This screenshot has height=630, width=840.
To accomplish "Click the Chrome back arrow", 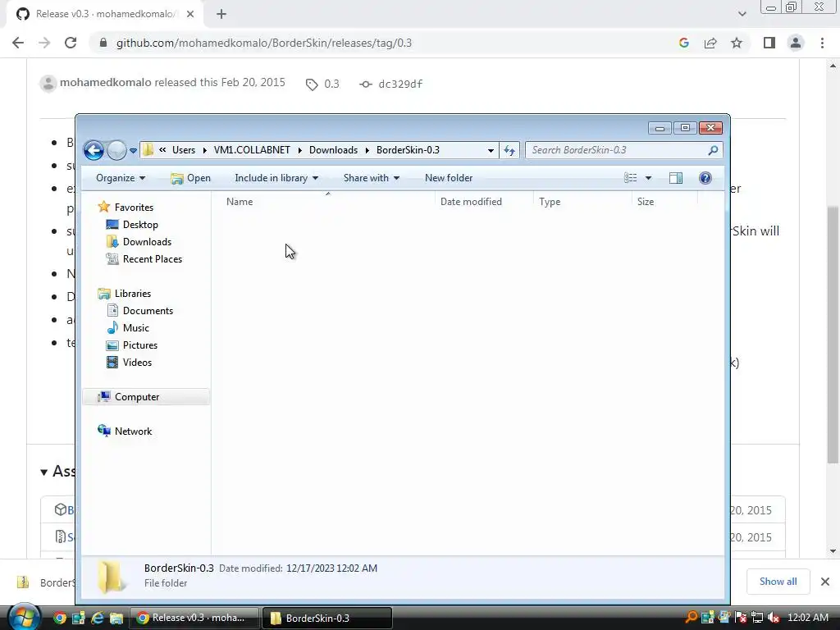I will click(18, 43).
